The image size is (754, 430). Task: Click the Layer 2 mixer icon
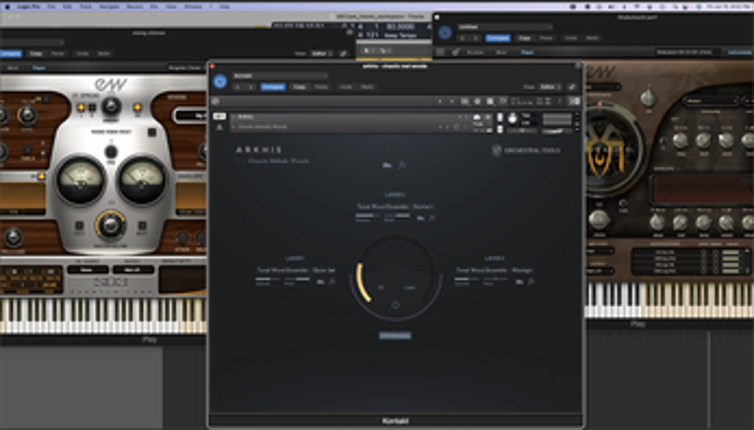[420, 218]
